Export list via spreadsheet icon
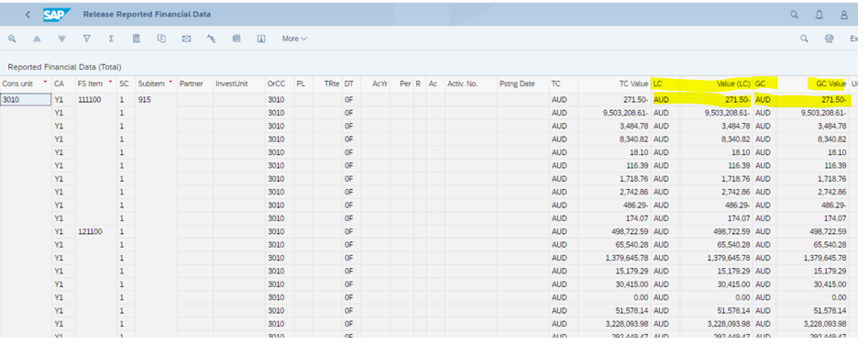868x345 pixels. (x=161, y=39)
